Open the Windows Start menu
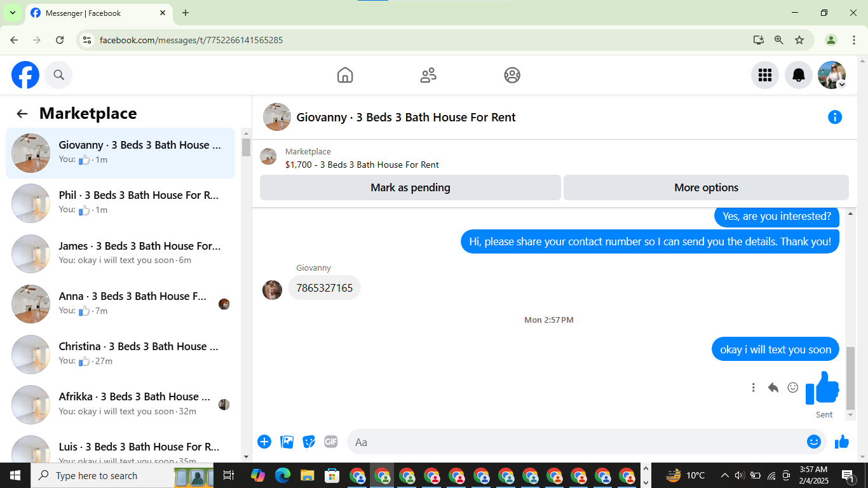 [x=15, y=475]
